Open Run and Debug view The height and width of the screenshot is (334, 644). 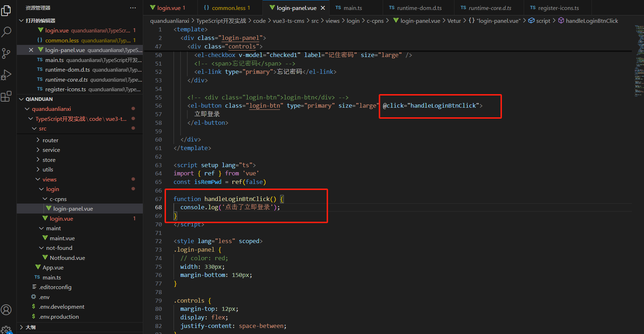(6, 75)
